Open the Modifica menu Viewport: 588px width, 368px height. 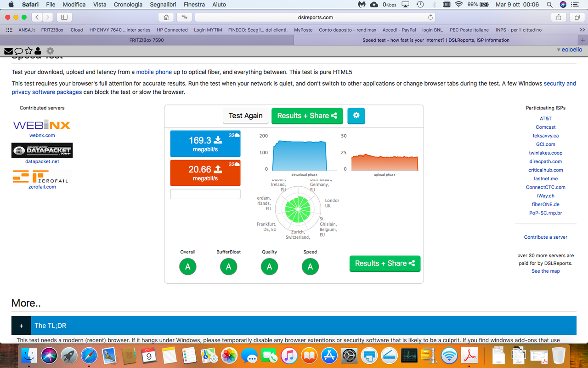74,4
